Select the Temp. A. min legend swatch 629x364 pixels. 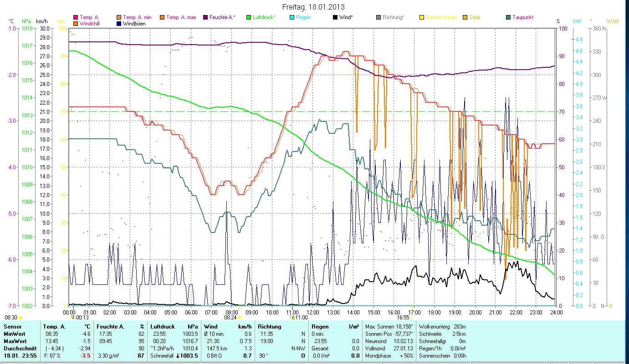click(119, 17)
